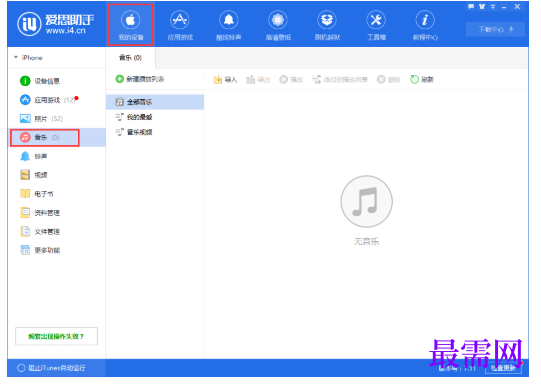Select 全部音乐 in the playlist list

pos(155,102)
